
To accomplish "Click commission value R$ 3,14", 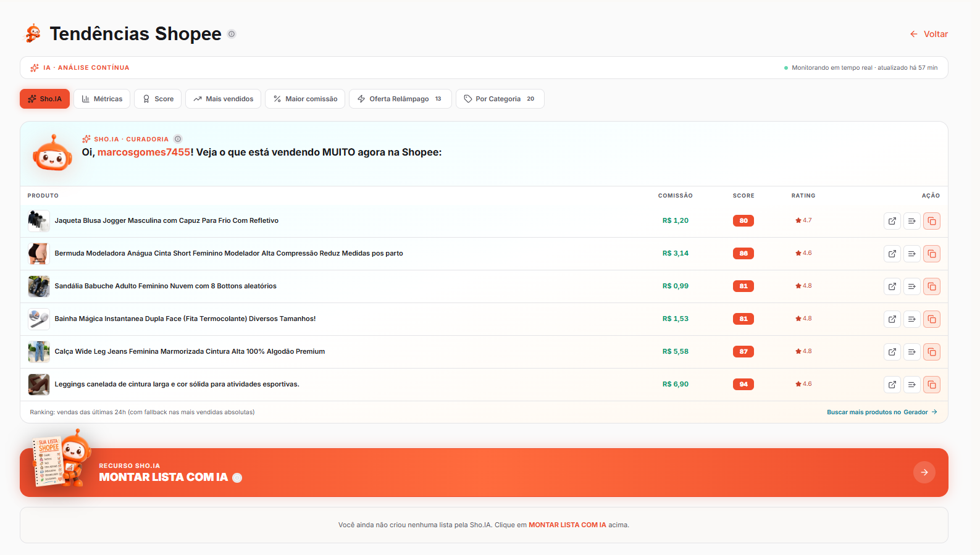I will pyautogui.click(x=676, y=253).
